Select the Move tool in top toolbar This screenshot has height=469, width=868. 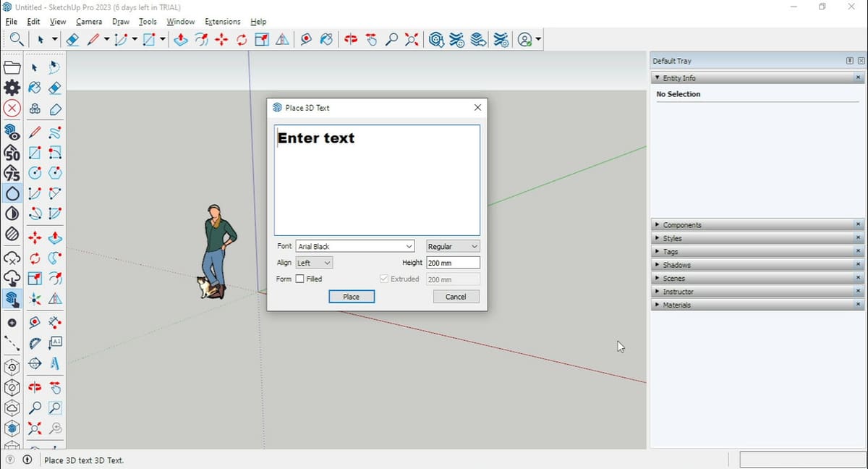[221, 39]
